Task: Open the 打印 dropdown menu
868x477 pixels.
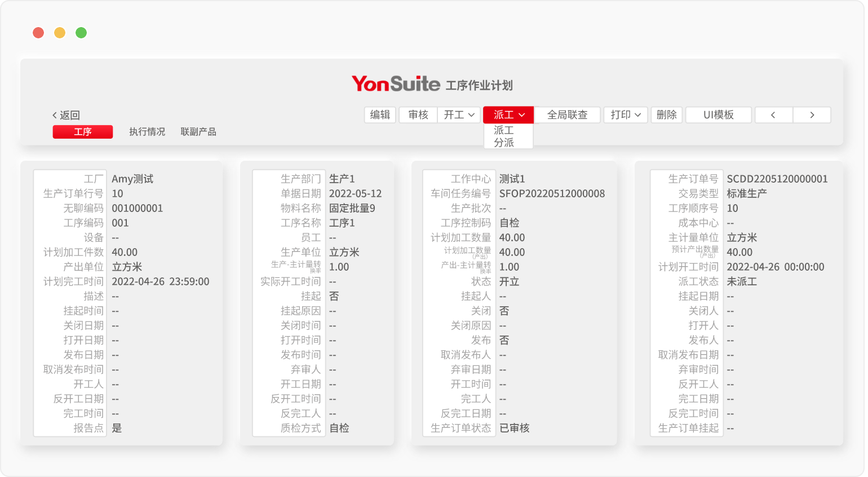Action: 626,115
